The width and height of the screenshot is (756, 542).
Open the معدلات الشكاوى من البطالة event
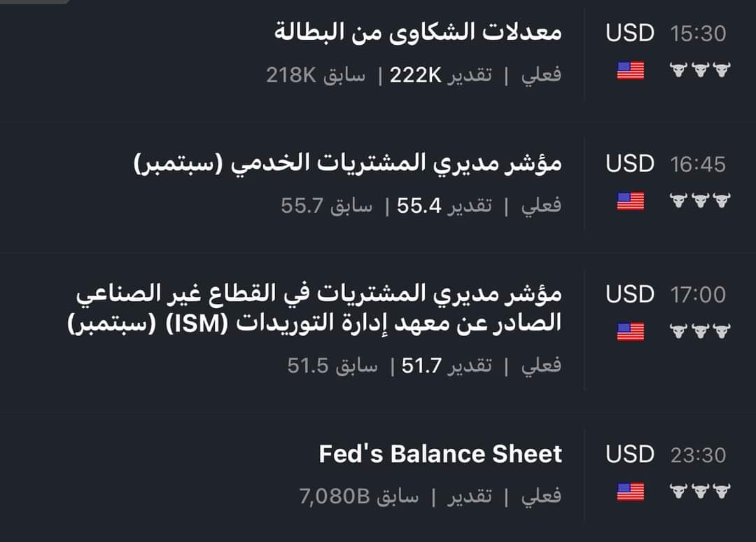[x=419, y=32]
